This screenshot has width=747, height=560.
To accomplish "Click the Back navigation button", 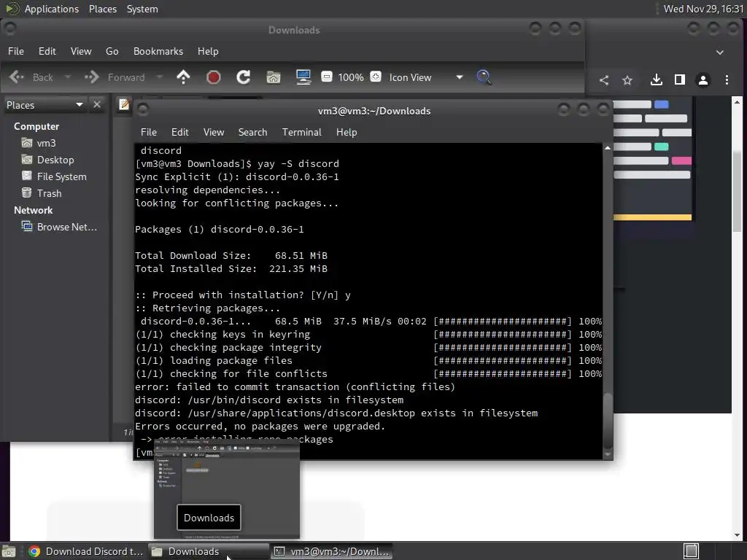I will pyautogui.click(x=31, y=77).
